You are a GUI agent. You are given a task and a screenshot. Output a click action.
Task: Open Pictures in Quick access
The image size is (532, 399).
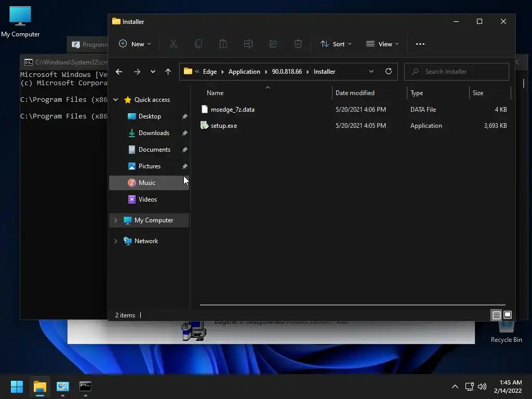pos(149,166)
